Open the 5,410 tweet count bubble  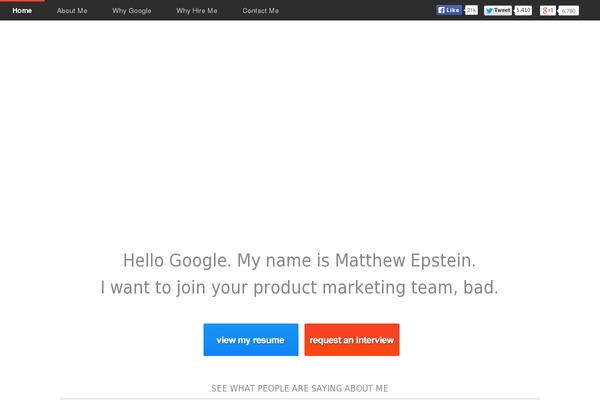click(x=523, y=10)
